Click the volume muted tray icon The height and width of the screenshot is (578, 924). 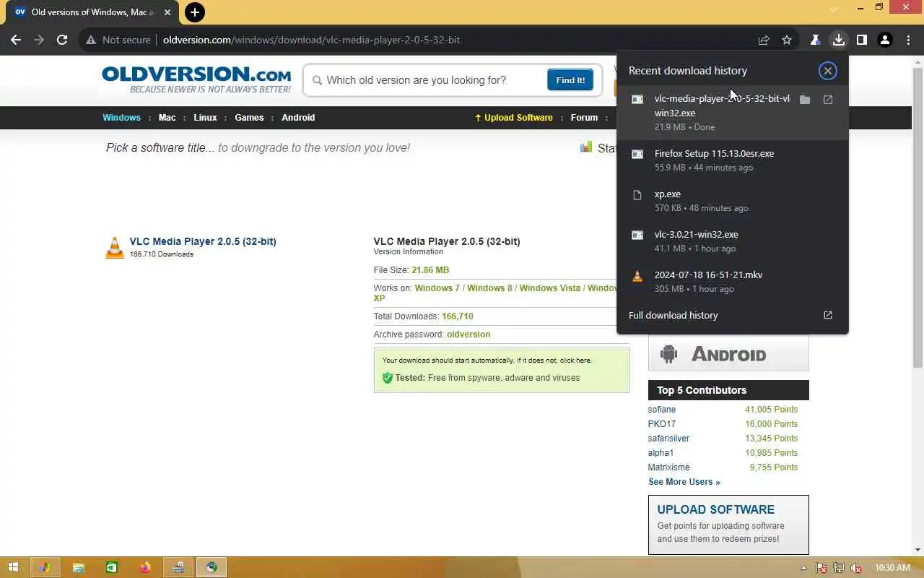(855, 568)
